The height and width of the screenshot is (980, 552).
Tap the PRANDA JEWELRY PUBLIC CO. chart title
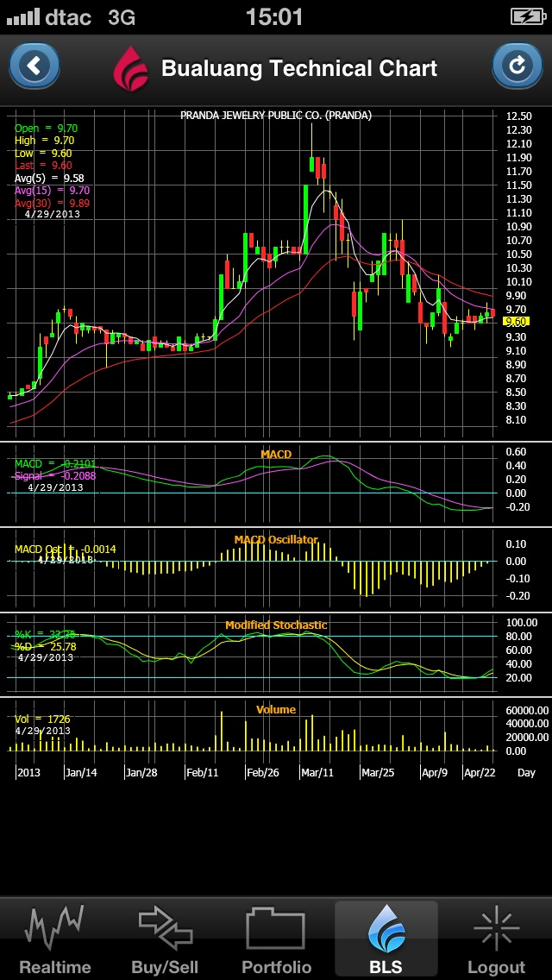point(276,115)
